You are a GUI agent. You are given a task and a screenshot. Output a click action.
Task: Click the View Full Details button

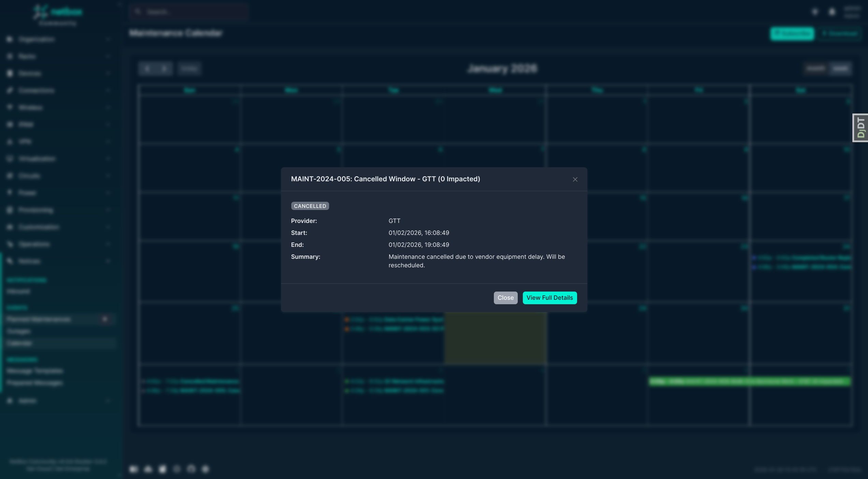click(x=549, y=297)
